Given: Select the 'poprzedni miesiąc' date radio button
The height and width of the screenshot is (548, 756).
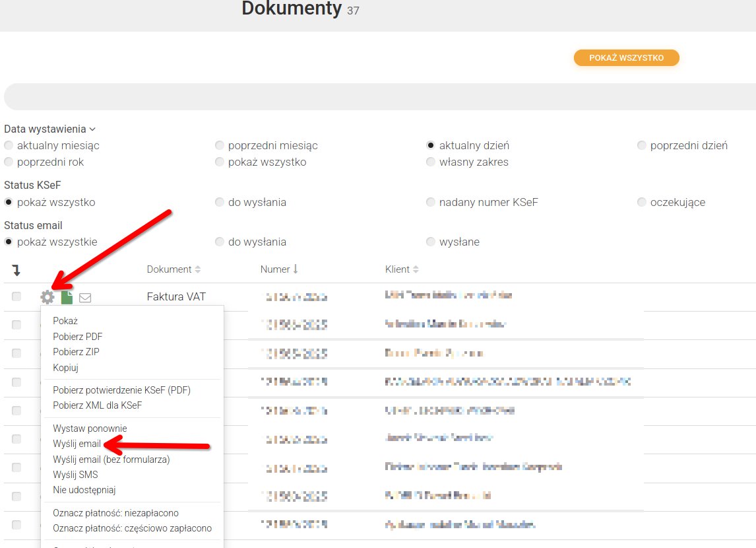Looking at the screenshot, I should [220, 145].
